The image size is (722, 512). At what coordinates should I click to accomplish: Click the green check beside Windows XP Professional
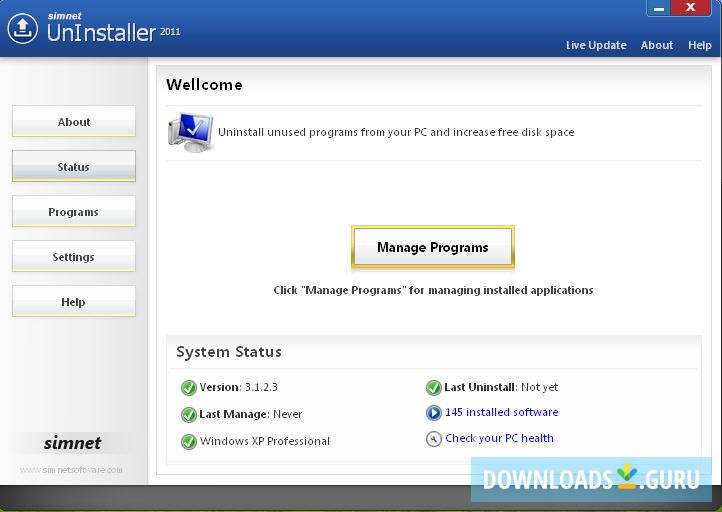pyautogui.click(x=189, y=442)
